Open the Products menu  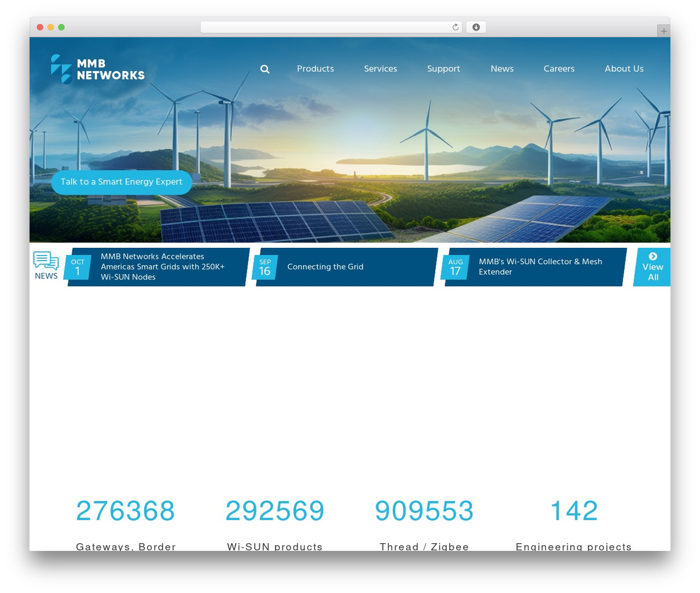(x=316, y=69)
